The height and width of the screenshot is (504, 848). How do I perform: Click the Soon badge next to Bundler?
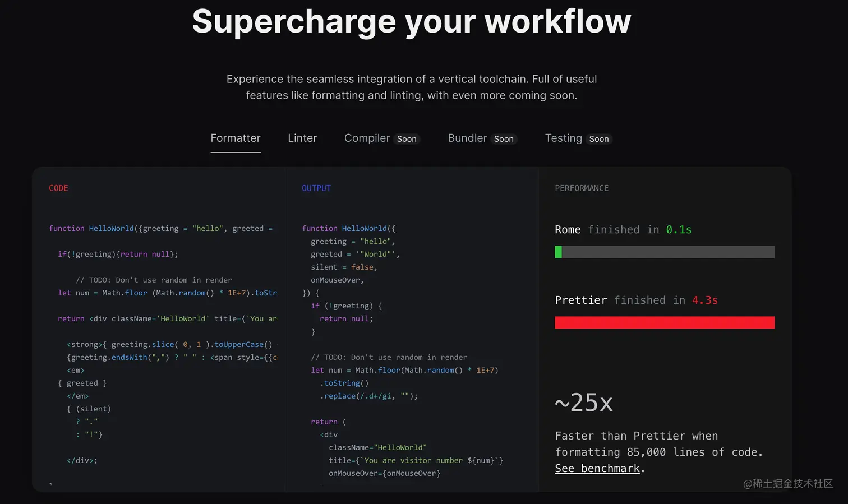click(x=504, y=139)
